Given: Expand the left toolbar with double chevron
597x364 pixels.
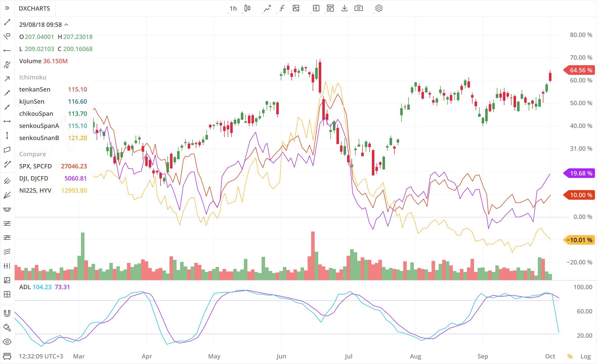Looking at the screenshot, I should pyautogui.click(x=7, y=8).
